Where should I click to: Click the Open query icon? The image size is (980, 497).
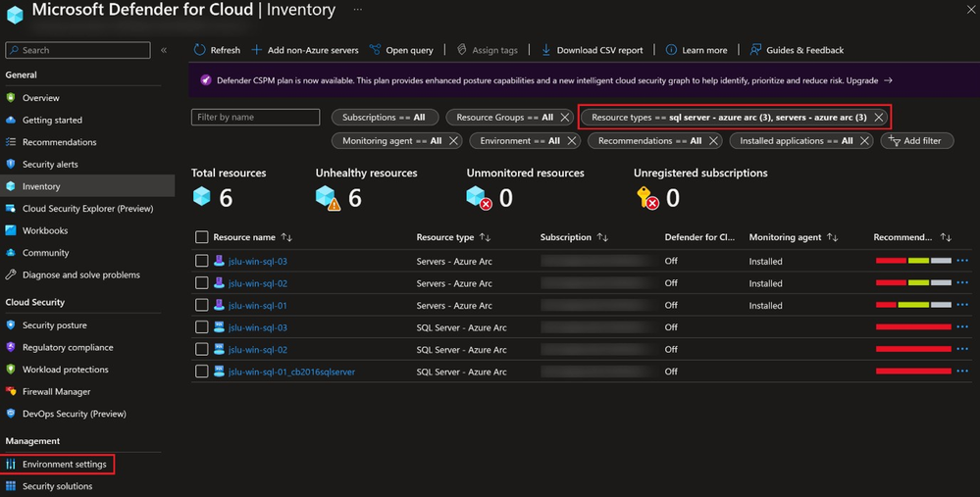(375, 50)
